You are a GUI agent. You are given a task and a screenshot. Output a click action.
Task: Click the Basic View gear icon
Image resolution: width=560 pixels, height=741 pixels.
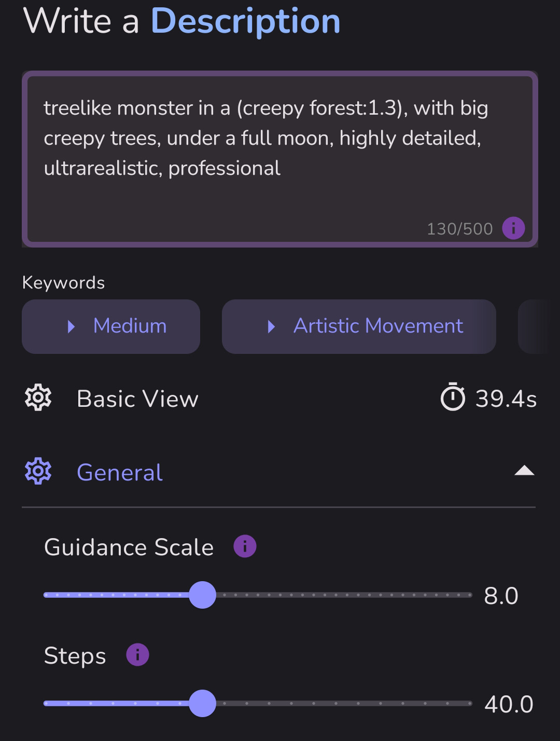tap(38, 398)
